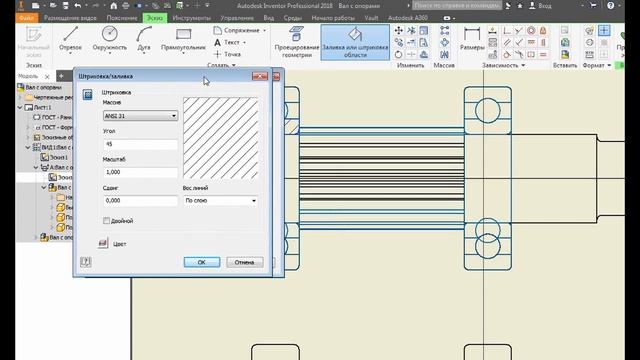Open the Прямоугольник dropdown arrow
Image resolution: width=640 pixels, height=360 pixels.
point(183,53)
